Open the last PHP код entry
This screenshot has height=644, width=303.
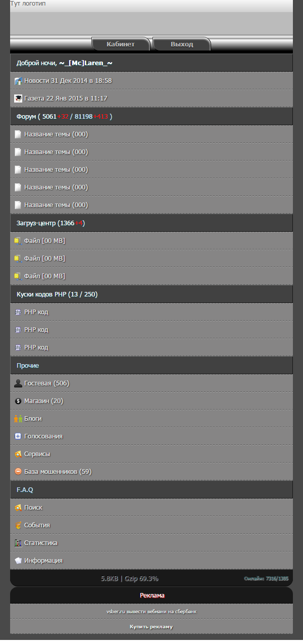point(151,348)
